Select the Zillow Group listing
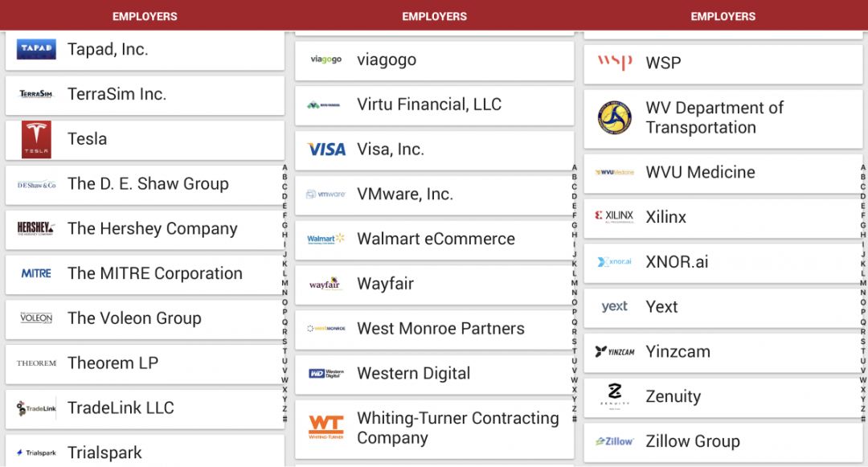 coord(692,441)
